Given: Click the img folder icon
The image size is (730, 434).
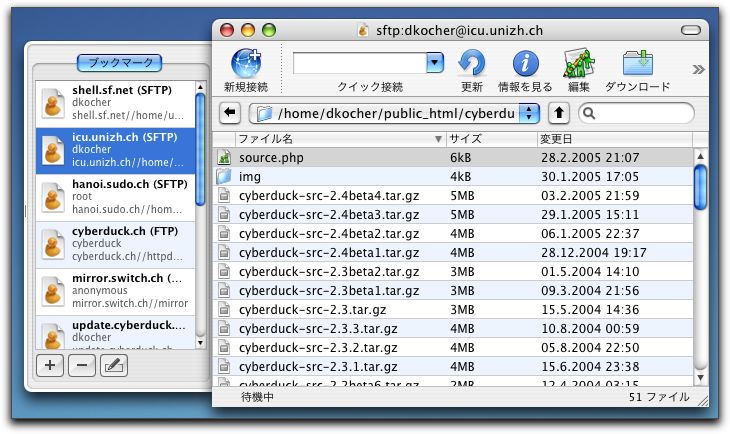Looking at the screenshot, I should pyautogui.click(x=224, y=176).
